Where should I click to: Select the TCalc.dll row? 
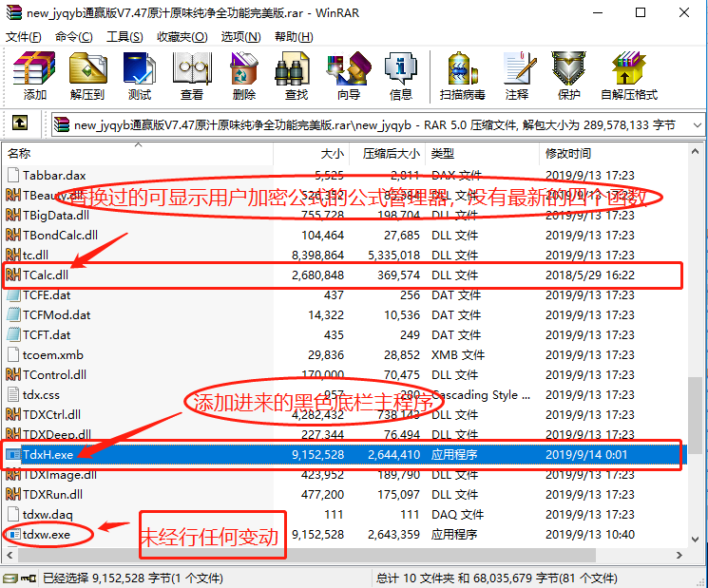pos(343,275)
